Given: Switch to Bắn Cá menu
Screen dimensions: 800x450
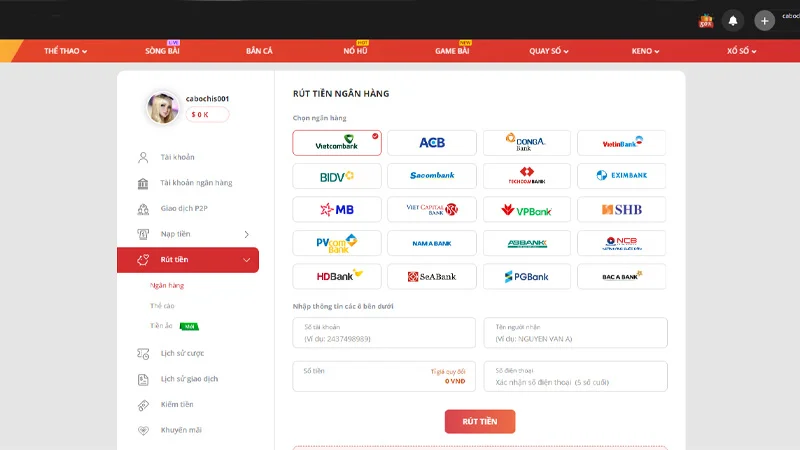Looking at the screenshot, I should coord(259,51).
